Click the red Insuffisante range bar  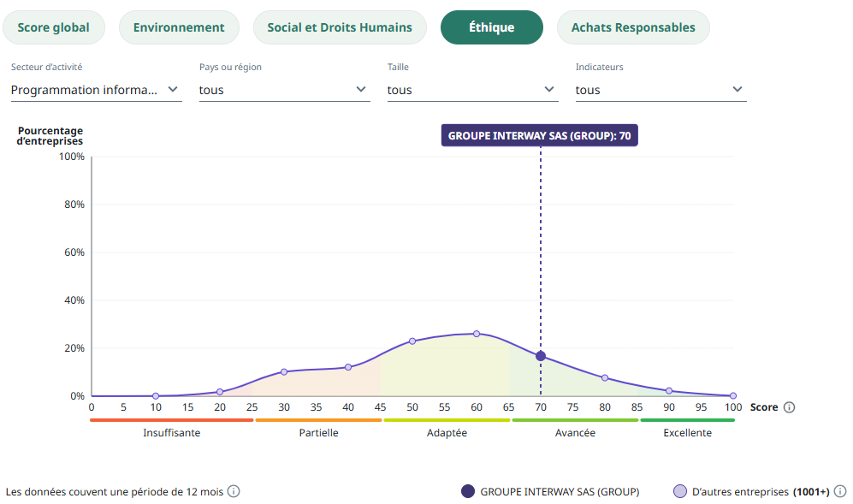click(x=172, y=420)
